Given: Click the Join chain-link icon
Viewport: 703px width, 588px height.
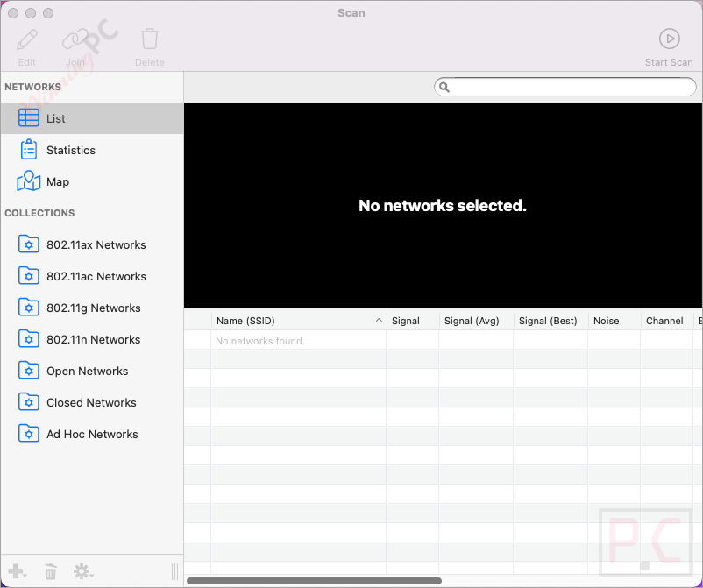Looking at the screenshot, I should pos(75,39).
